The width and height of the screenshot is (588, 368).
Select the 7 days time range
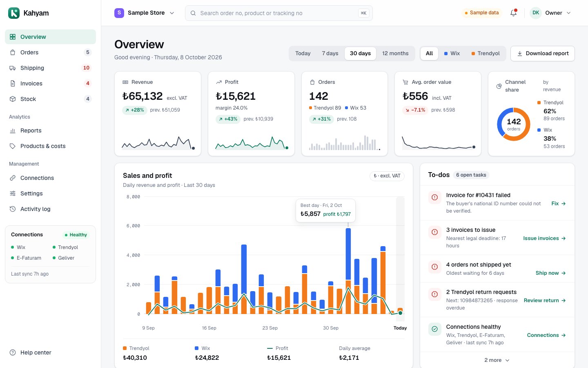point(330,54)
